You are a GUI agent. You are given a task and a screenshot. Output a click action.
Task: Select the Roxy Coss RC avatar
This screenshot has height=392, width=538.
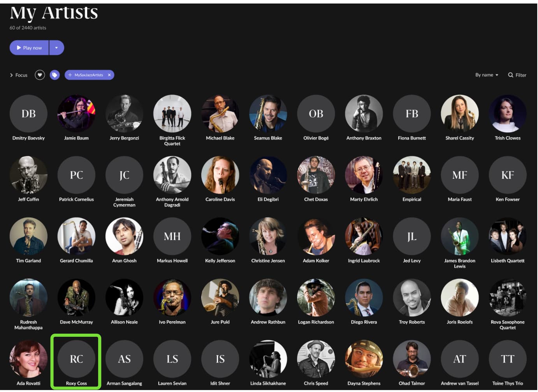pyautogui.click(x=76, y=359)
